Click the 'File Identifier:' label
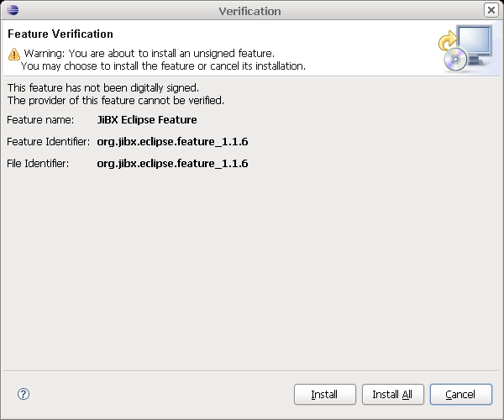The width and height of the screenshot is (504, 420). click(x=38, y=164)
